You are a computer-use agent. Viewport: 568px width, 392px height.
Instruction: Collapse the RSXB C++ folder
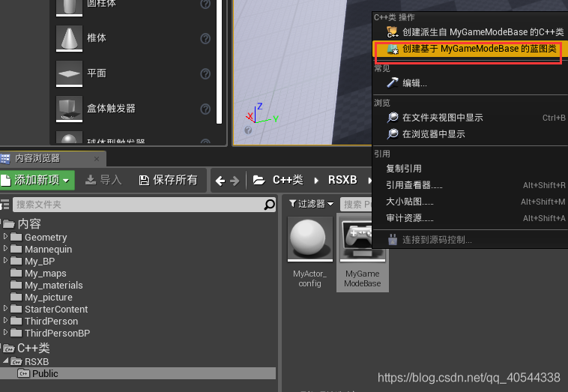[x=5, y=361]
